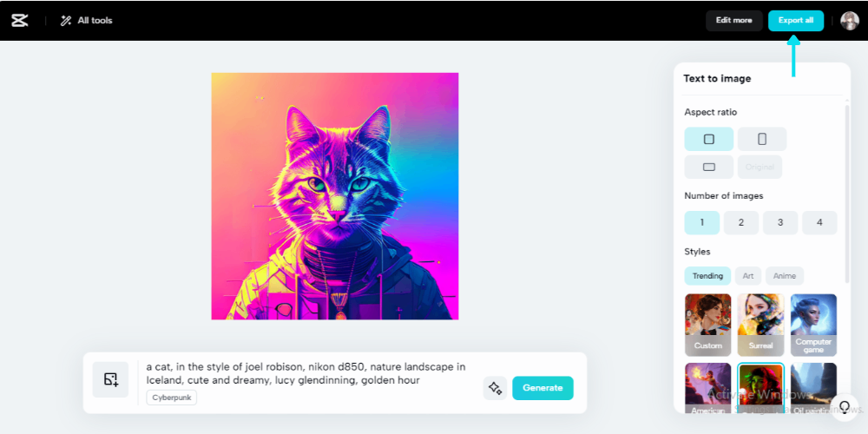This screenshot has width=868, height=434.
Task: Switch to the Art styles tab
Action: [748, 276]
